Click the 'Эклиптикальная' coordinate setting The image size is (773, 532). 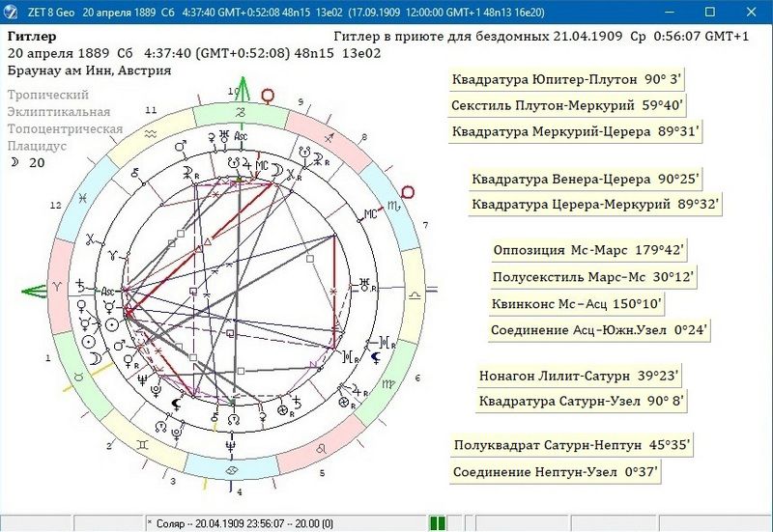coord(58,112)
